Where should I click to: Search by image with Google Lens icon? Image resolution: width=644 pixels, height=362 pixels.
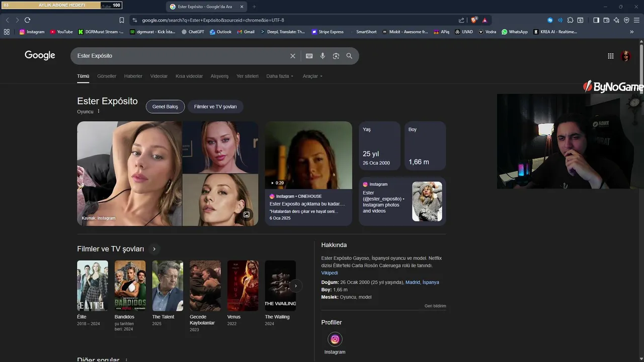tap(336, 56)
